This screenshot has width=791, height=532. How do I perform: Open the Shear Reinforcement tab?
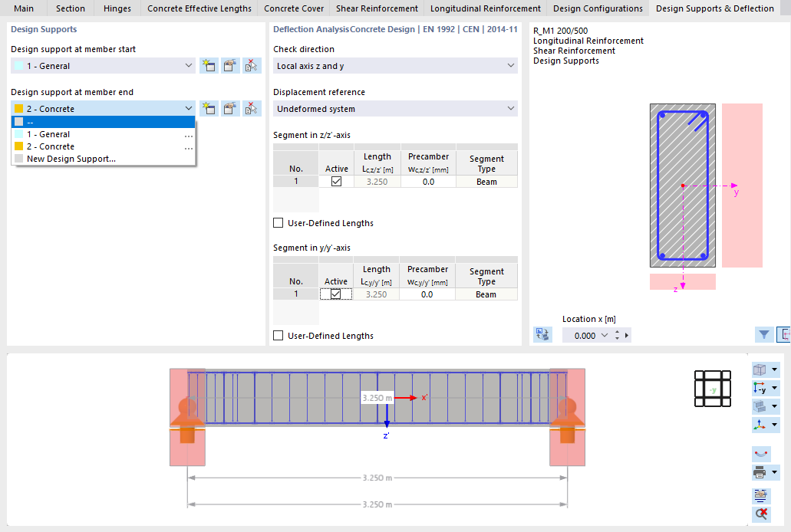click(377, 8)
